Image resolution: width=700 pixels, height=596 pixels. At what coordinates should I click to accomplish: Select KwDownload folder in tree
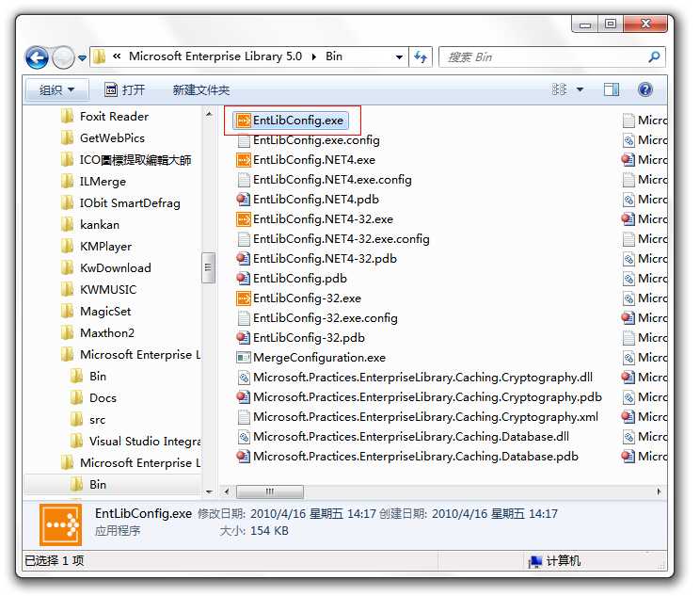(105, 268)
